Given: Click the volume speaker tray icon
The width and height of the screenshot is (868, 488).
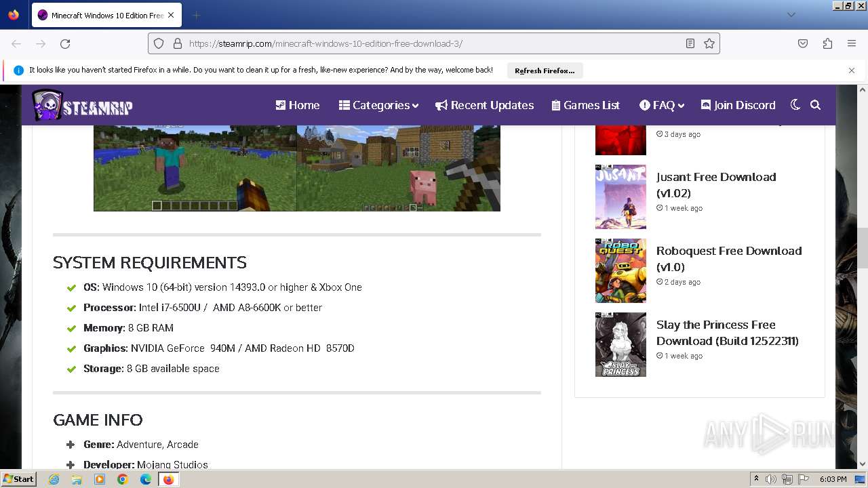Looking at the screenshot, I should click(771, 479).
